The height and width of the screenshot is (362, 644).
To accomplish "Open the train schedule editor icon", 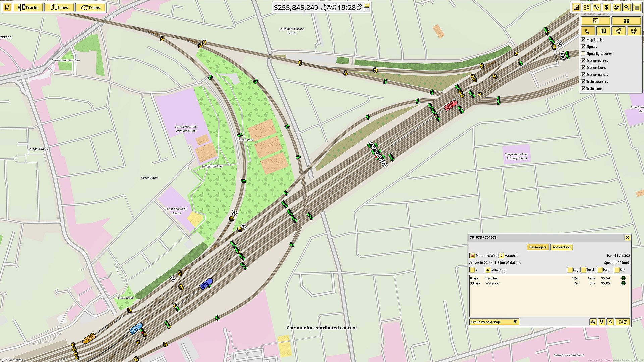I will tap(622, 322).
